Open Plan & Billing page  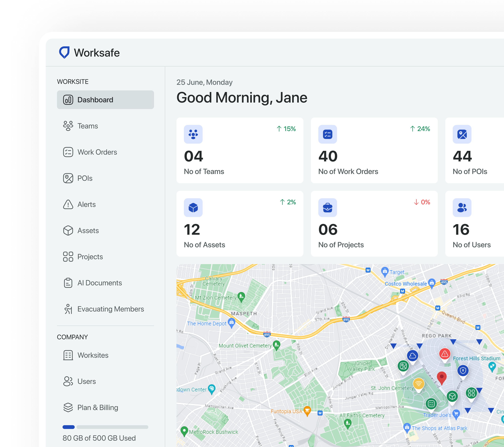click(97, 408)
